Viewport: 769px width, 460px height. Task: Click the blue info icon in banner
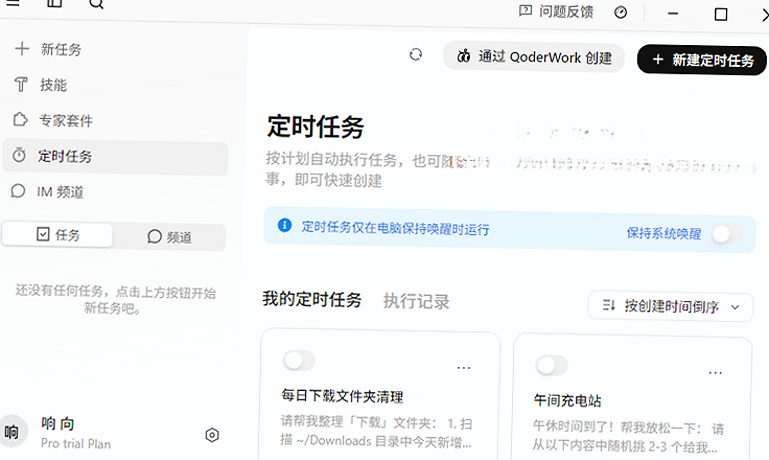[x=284, y=225]
